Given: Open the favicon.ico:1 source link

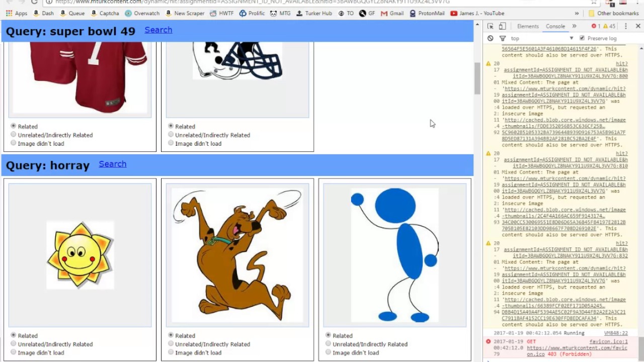Looking at the screenshot, I should tap(608, 341).
